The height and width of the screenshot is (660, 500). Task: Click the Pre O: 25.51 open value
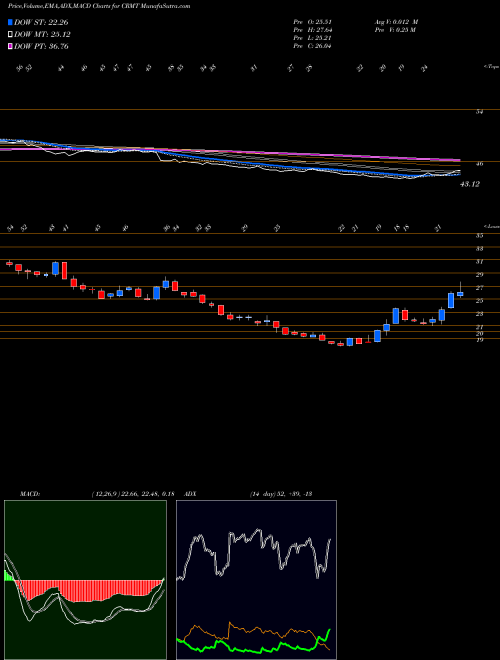tap(312, 22)
